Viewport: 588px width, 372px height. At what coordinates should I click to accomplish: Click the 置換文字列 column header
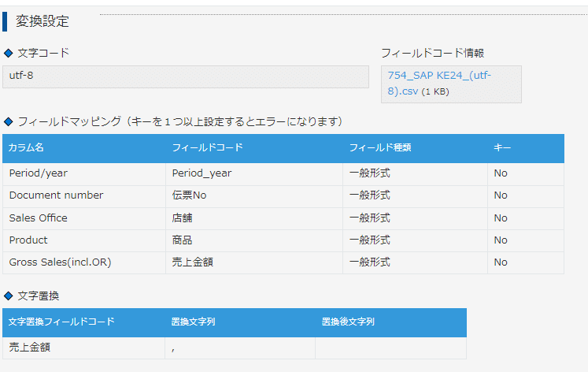pos(193,322)
